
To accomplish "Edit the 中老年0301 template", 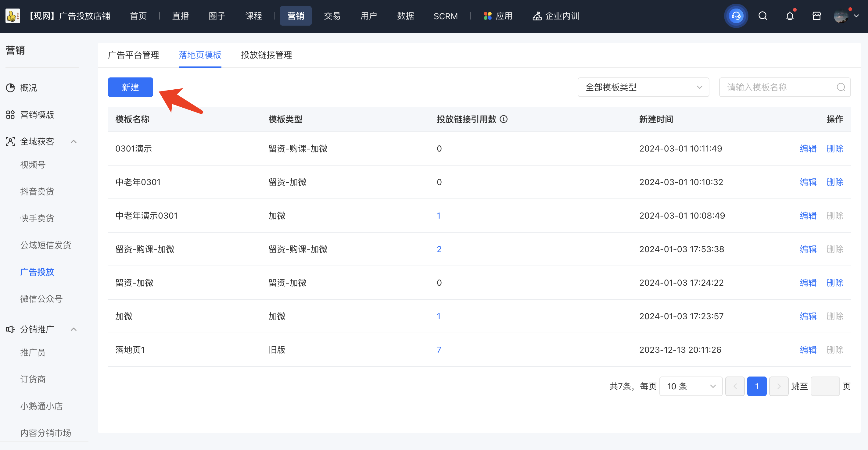I will (808, 182).
